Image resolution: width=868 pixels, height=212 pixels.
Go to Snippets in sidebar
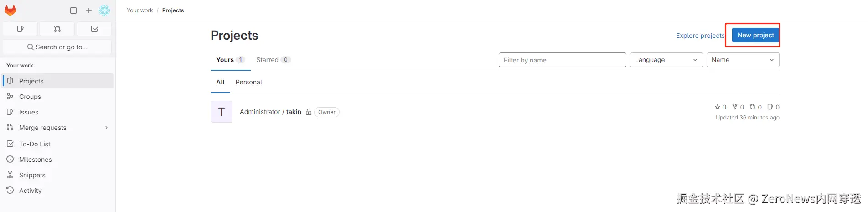(32, 175)
